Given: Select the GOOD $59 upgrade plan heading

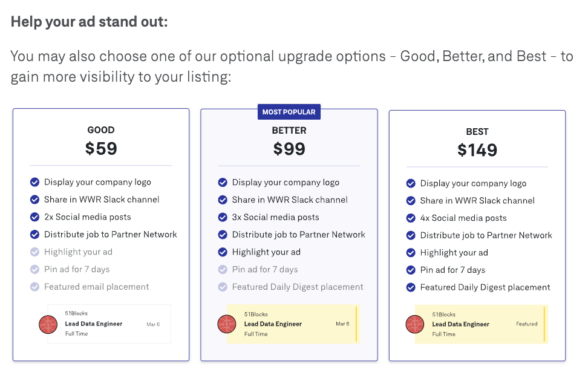Looking at the screenshot, I should pyautogui.click(x=101, y=142).
